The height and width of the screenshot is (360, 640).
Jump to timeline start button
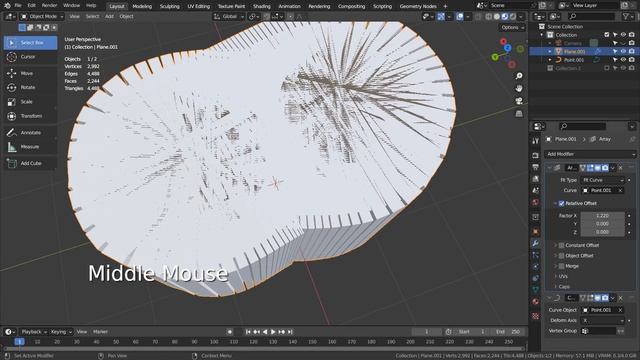pyautogui.click(x=248, y=332)
